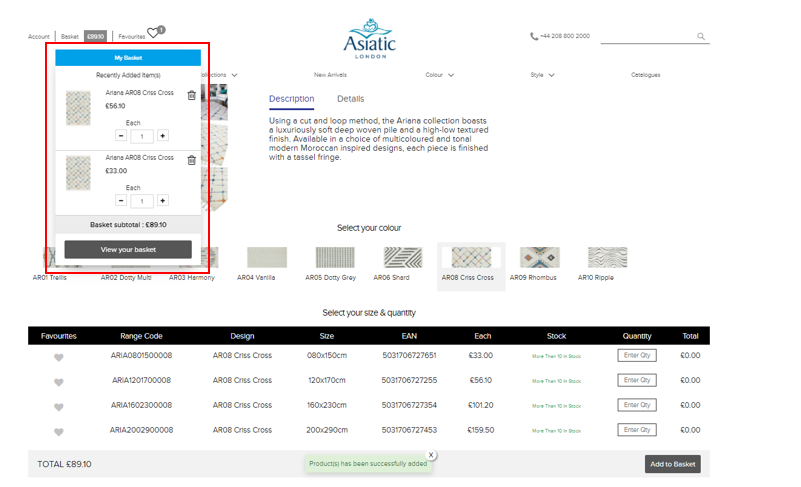Viewport: 801px width, 487px height.
Task: Switch to the Details tab
Action: 350,99
